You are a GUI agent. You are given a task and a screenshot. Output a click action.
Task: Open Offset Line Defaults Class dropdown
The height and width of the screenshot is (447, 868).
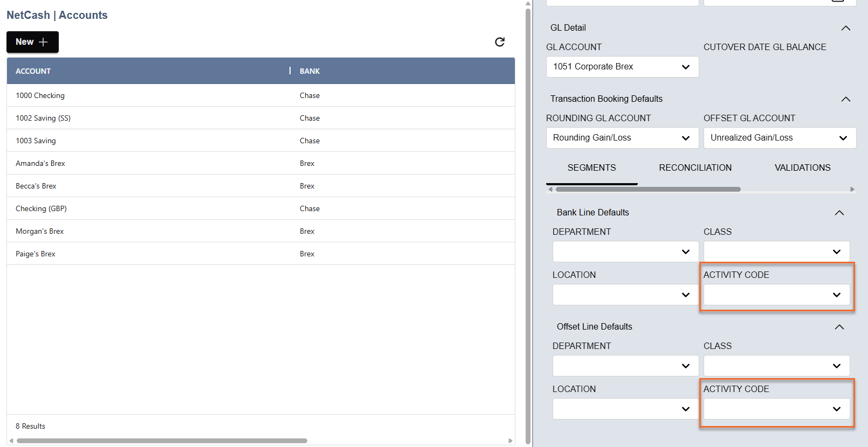pos(776,366)
